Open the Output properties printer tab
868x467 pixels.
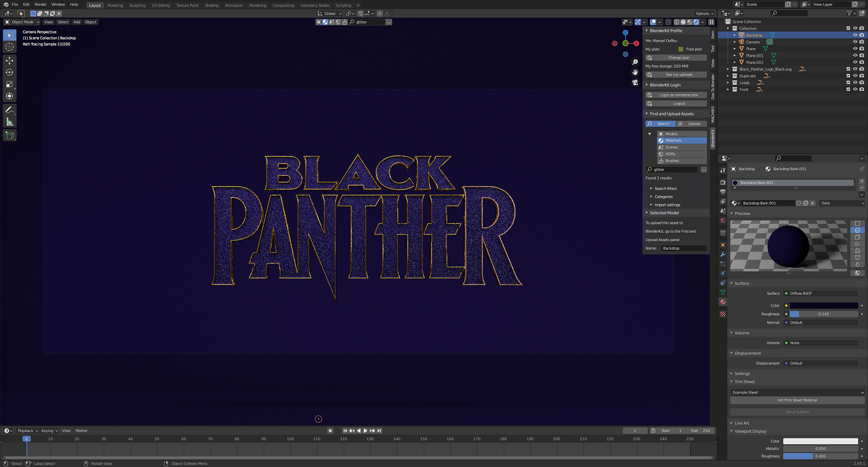(x=723, y=192)
